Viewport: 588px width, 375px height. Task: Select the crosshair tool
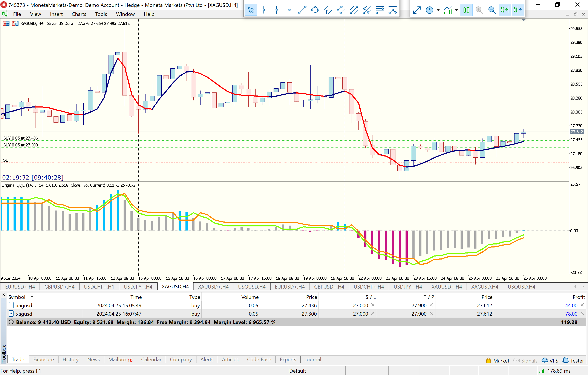coord(263,10)
